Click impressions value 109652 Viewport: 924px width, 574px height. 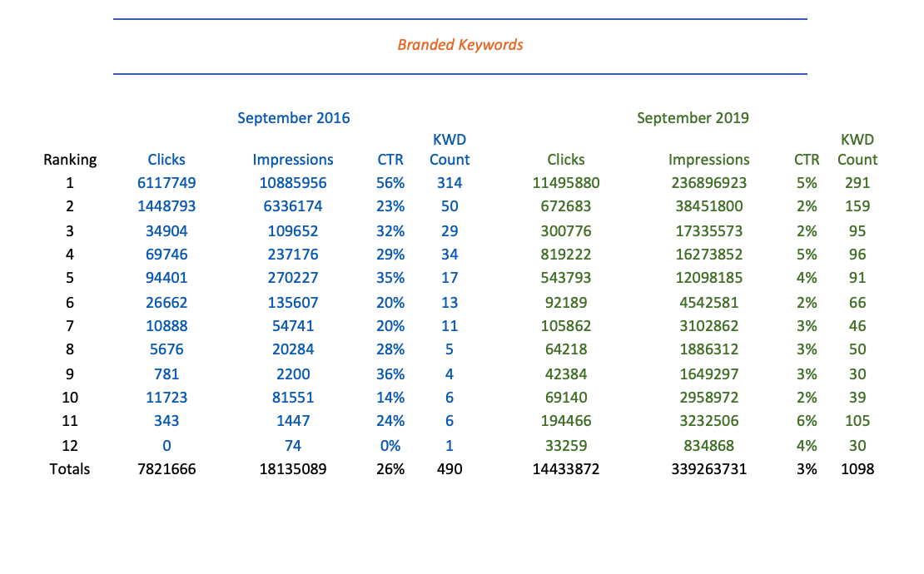pyautogui.click(x=293, y=231)
